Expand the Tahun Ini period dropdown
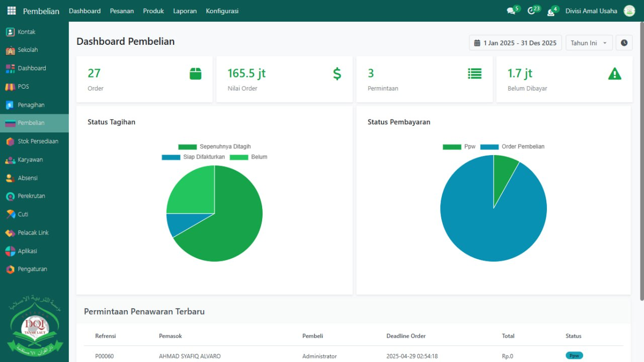 tap(589, 43)
